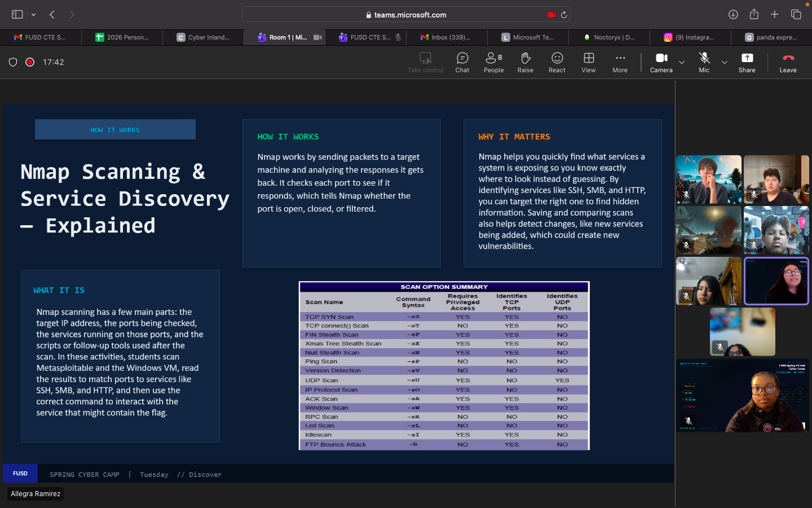Viewport: 812px width, 508px height.
Task: Reload the page from the address bar
Action: (563, 15)
